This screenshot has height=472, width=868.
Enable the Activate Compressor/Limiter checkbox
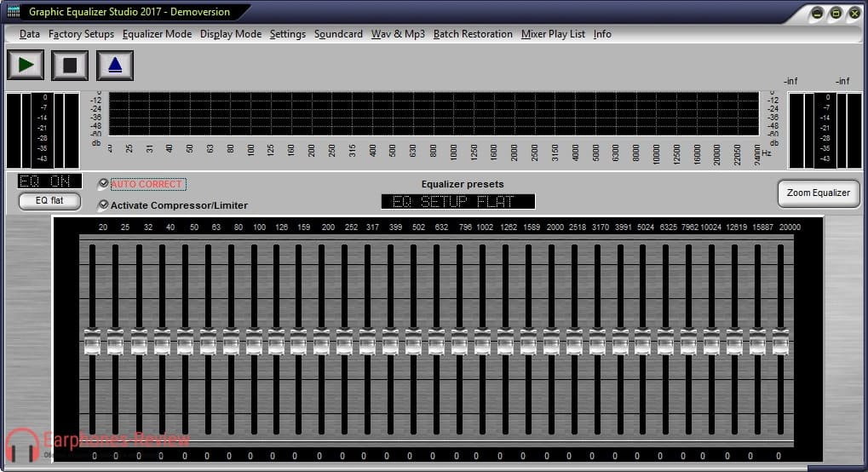click(104, 204)
